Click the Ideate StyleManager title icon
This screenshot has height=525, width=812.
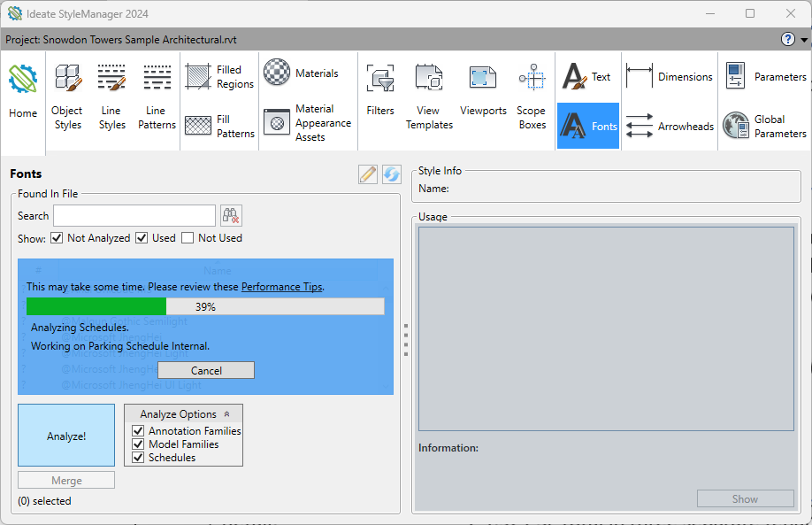click(15, 13)
